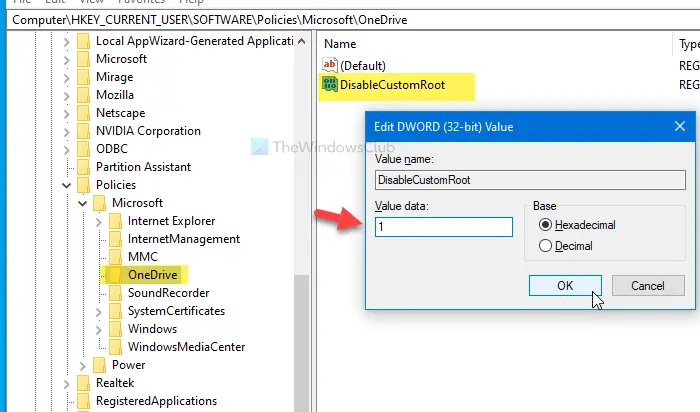The image size is (700, 412).
Task: Select the Partition Assistant key label
Action: click(x=143, y=167)
